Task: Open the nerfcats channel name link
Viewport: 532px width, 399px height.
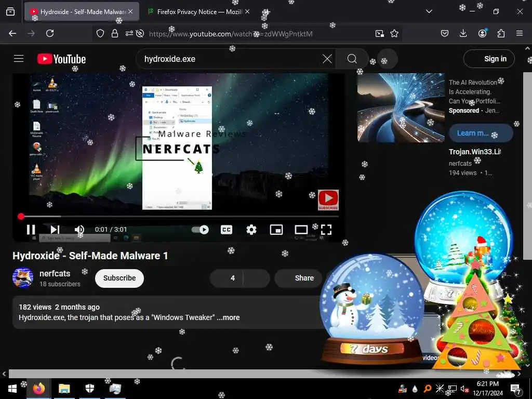Action: coord(55,273)
